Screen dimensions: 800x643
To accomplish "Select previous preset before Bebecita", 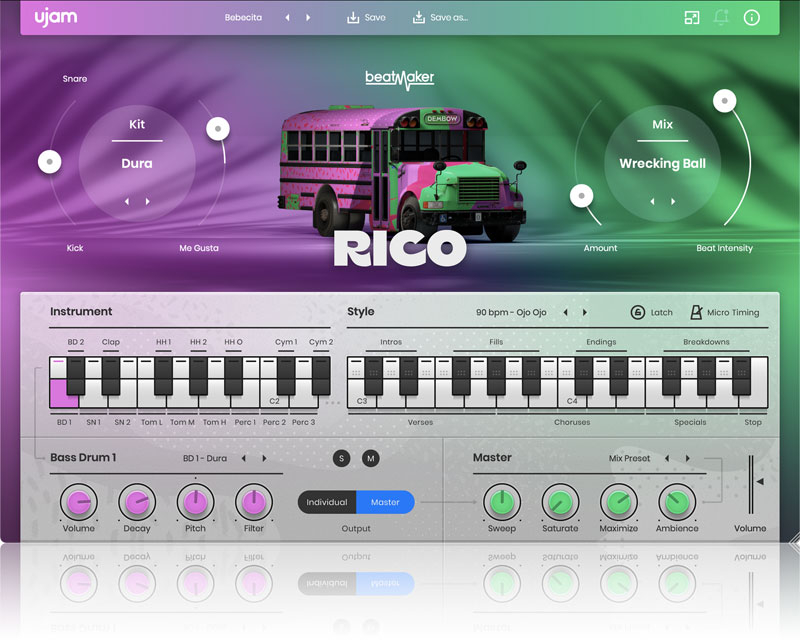I will pos(287,18).
